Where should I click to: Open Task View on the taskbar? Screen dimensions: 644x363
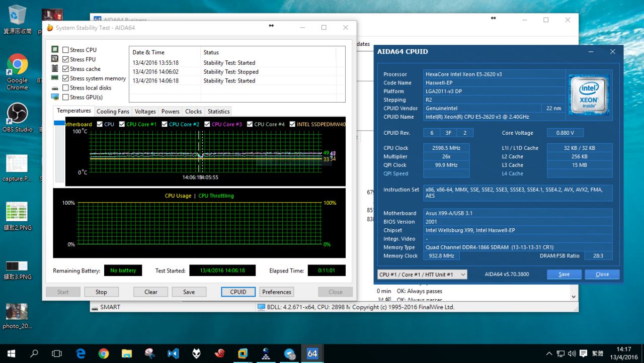pos(57,353)
